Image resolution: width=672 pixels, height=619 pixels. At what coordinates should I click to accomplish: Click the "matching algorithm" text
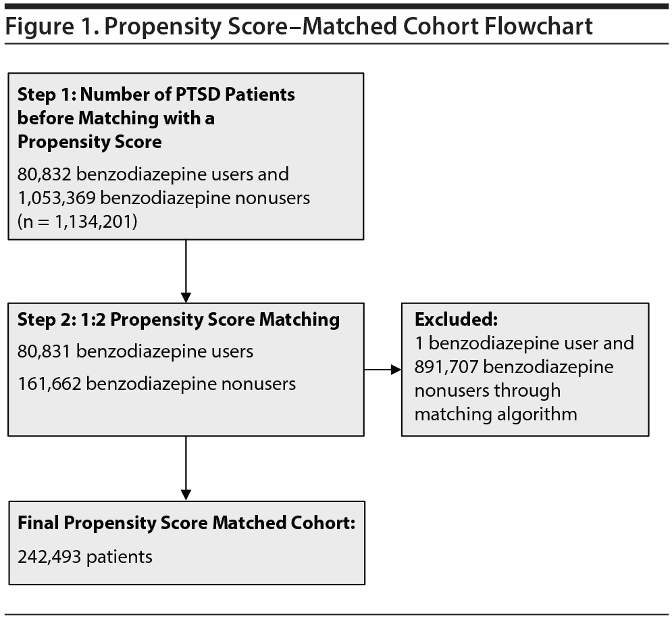pyautogui.click(x=496, y=414)
